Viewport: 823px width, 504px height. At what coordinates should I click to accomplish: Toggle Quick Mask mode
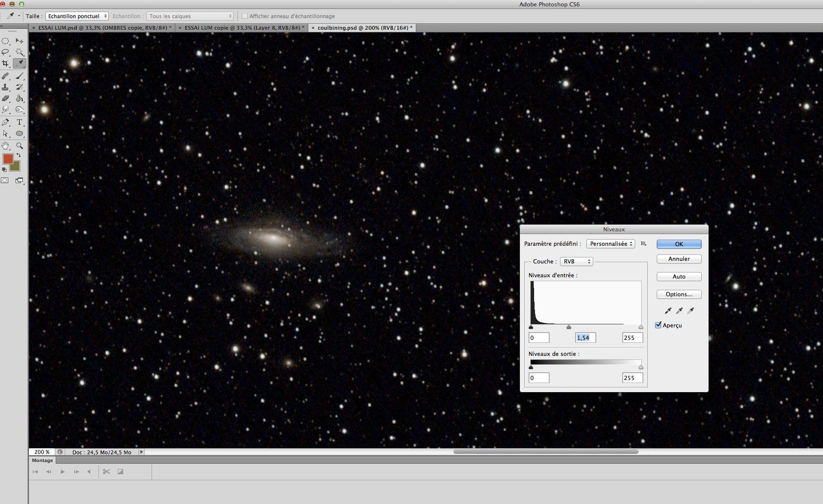[x=5, y=181]
